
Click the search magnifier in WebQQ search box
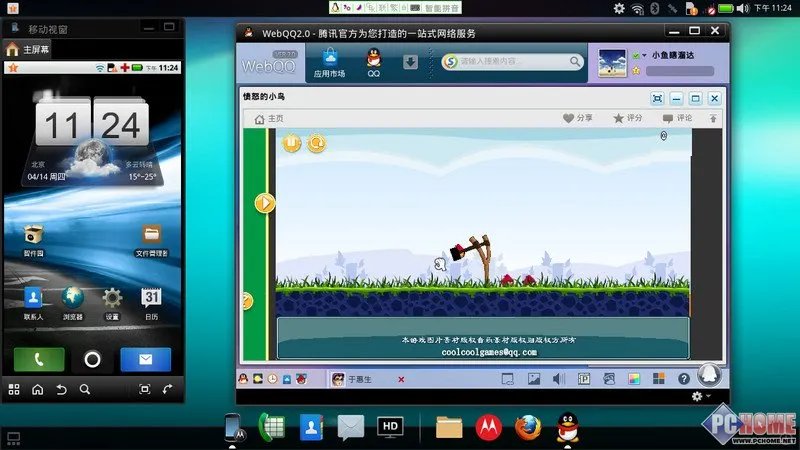575,62
